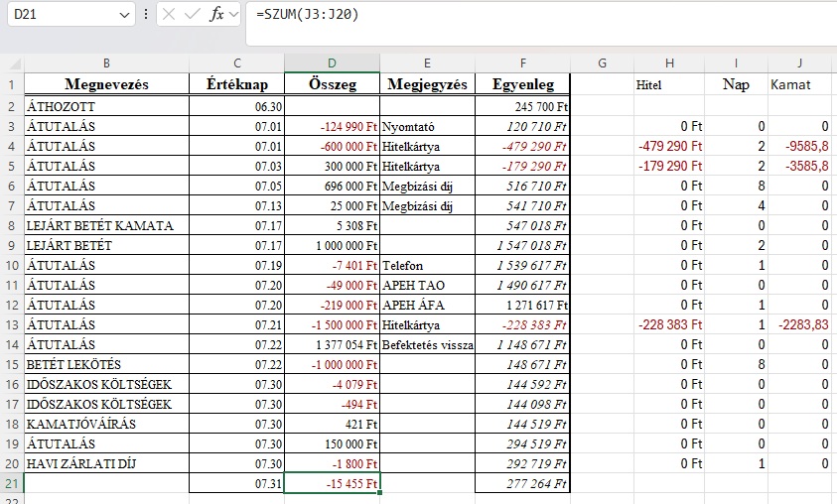Image resolution: width=837 pixels, height=504 pixels.
Task: Select column D header
Action: click(331, 63)
